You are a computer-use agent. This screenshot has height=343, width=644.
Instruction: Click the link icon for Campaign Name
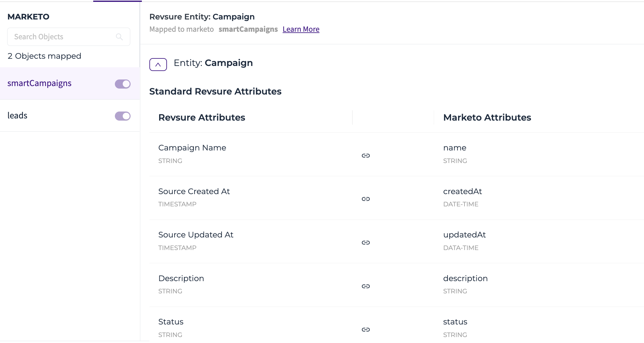click(x=366, y=155)
